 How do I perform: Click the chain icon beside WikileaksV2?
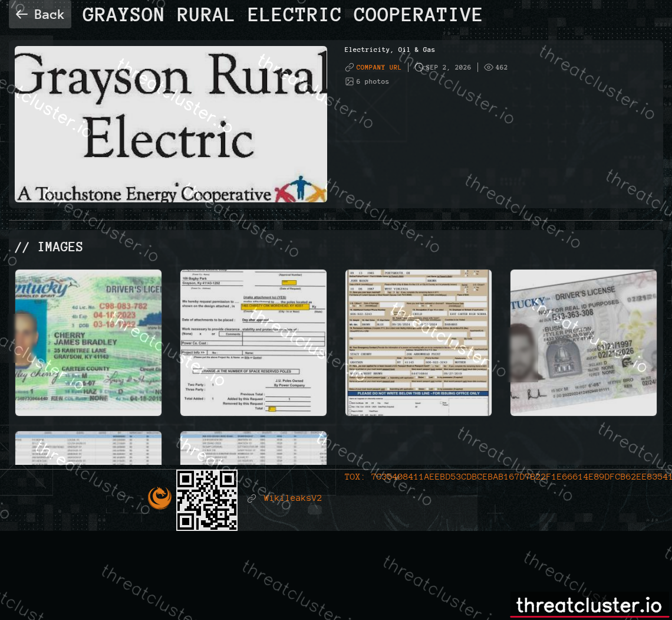point(252,498)
